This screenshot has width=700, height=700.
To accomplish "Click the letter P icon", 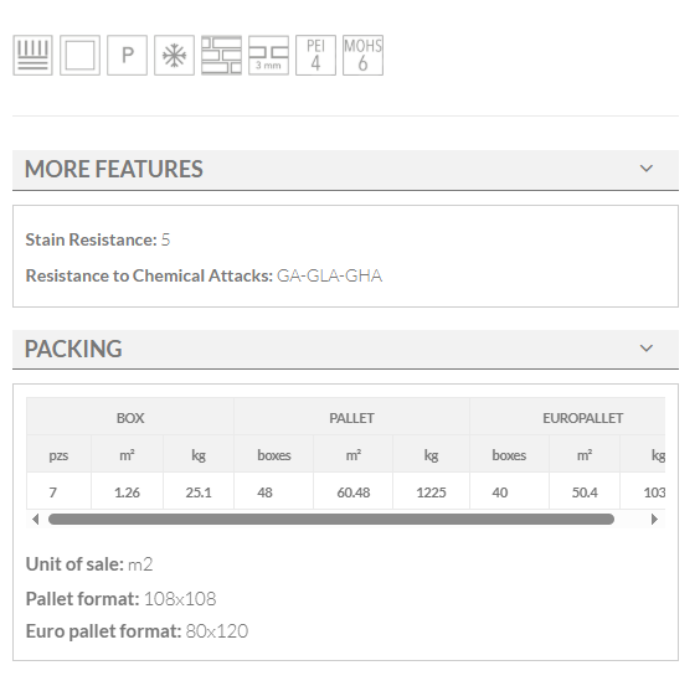I will coord(128,56).
